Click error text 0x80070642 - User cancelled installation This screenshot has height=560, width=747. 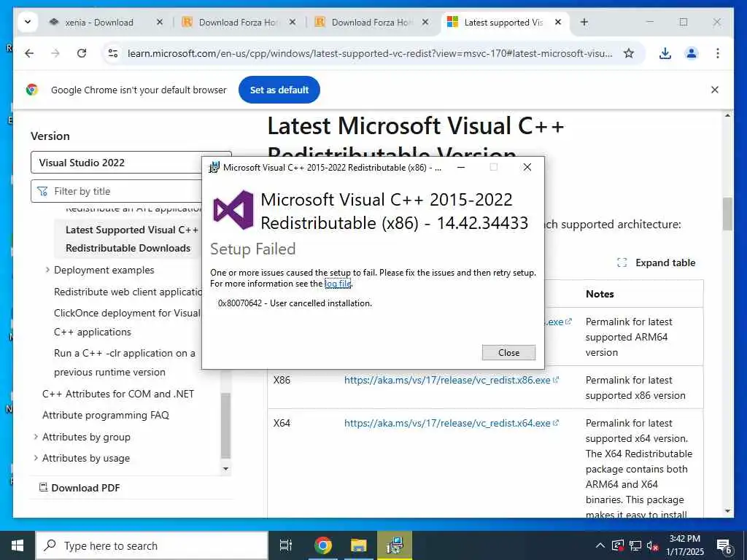pyautogui.click(x=295, y=303)
